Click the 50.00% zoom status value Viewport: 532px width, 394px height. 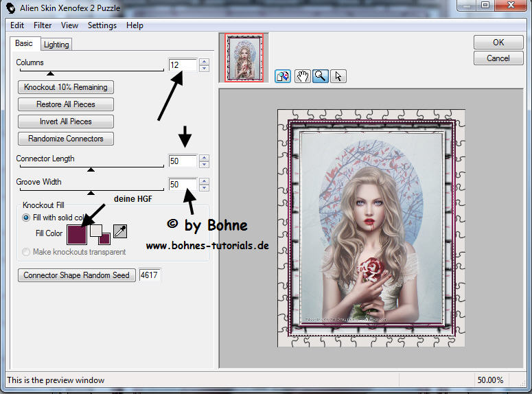tap(490, 380)
